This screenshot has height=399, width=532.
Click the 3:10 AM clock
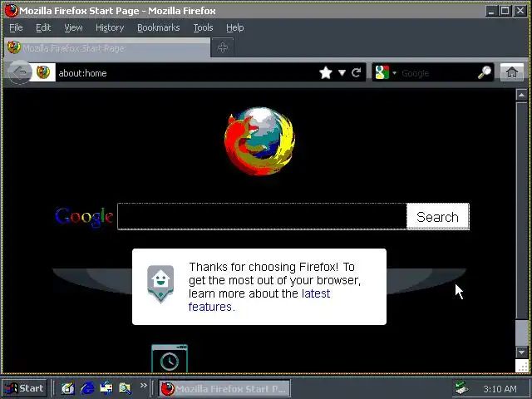pyautogui.click(x=500, y=389)
